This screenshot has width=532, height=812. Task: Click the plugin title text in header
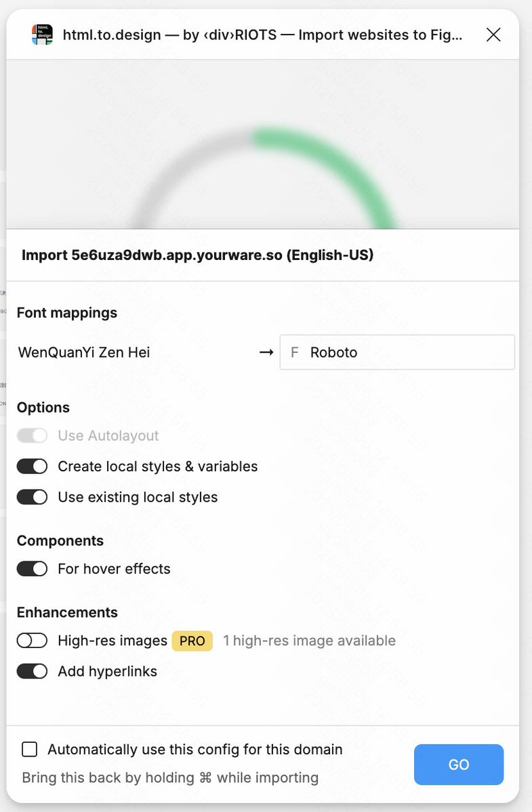[263, 35]
